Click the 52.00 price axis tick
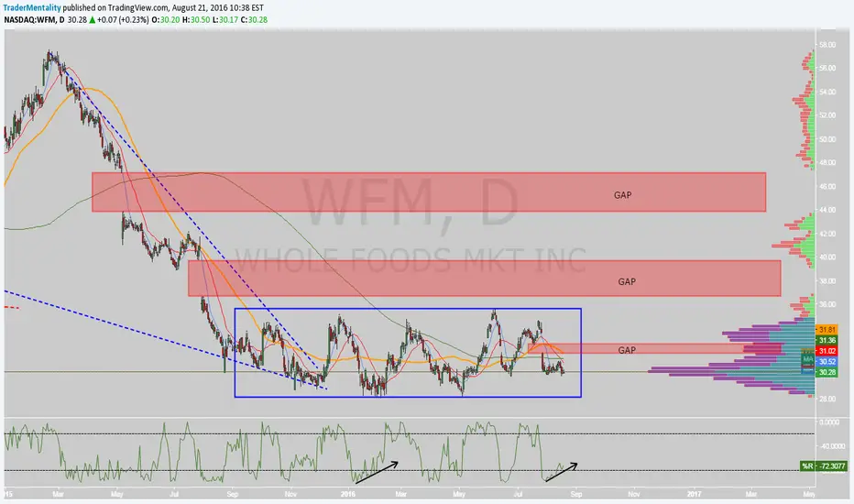 click(827, 115)
